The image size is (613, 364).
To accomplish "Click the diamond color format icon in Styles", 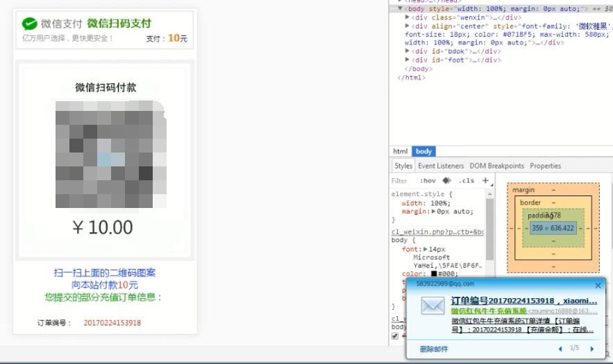I will [446, 180].
